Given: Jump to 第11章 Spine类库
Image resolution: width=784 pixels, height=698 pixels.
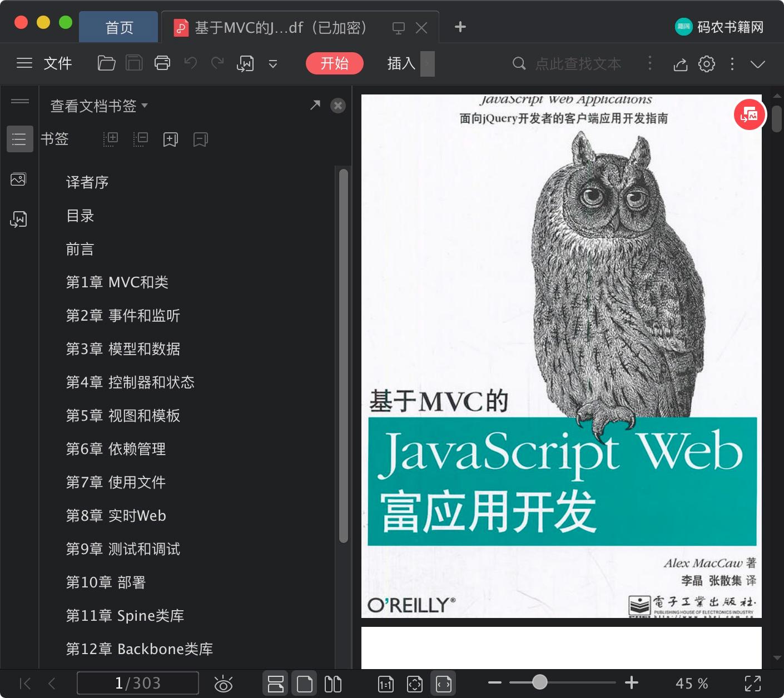Looking at the screenshot, I should (x=125, y=616).
